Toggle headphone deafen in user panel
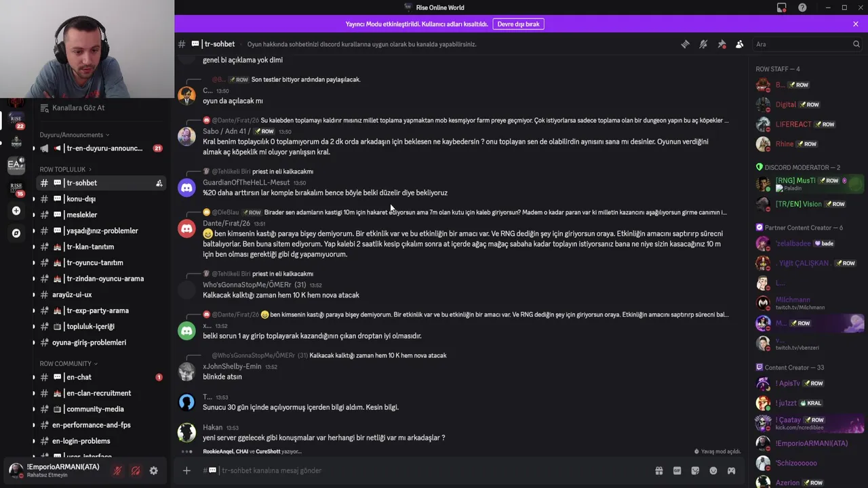The image size is (868, 488). [136, 470]
